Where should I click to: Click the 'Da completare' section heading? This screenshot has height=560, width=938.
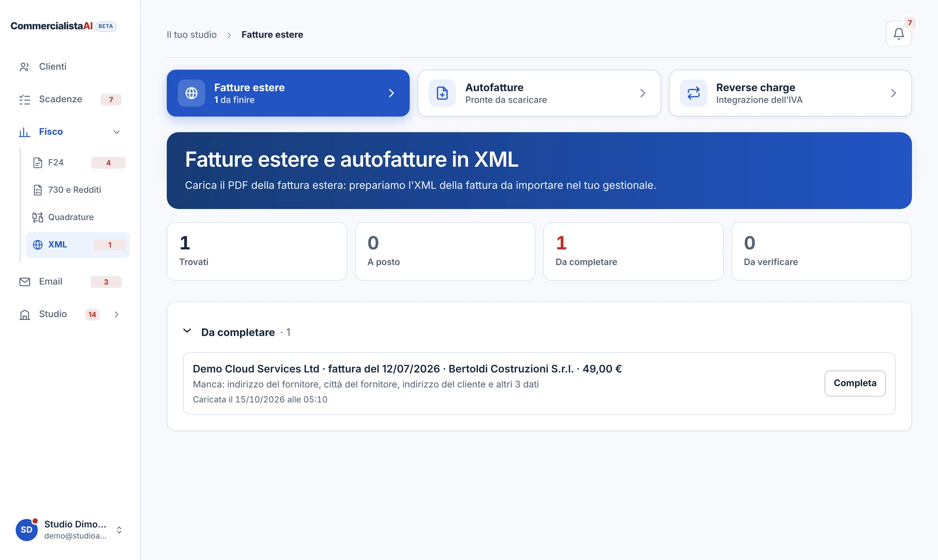tap(238, 332)
